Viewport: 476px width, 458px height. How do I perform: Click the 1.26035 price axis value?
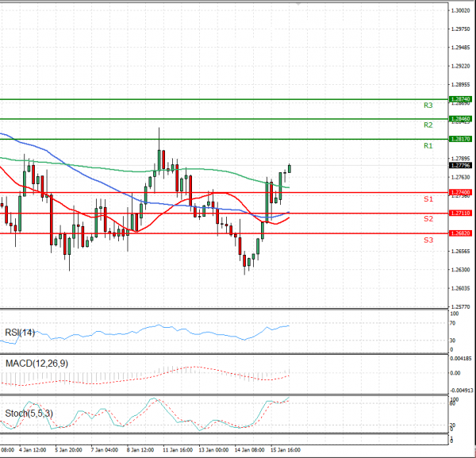pyautogui.click(x=460, y=288)
